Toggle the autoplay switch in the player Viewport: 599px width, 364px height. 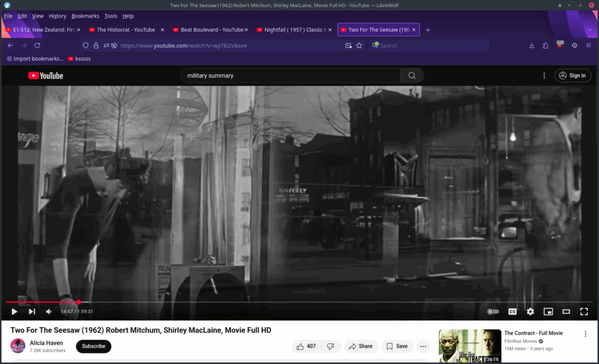493,312
